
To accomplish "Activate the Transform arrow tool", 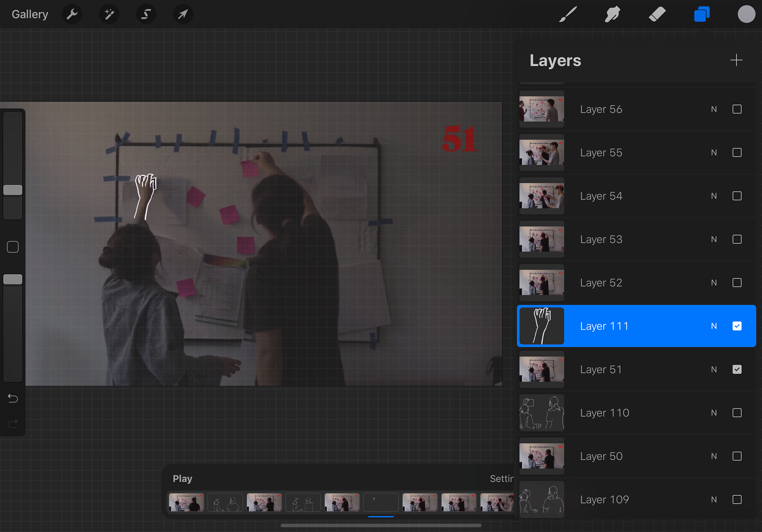I will [x=183, y=14].
